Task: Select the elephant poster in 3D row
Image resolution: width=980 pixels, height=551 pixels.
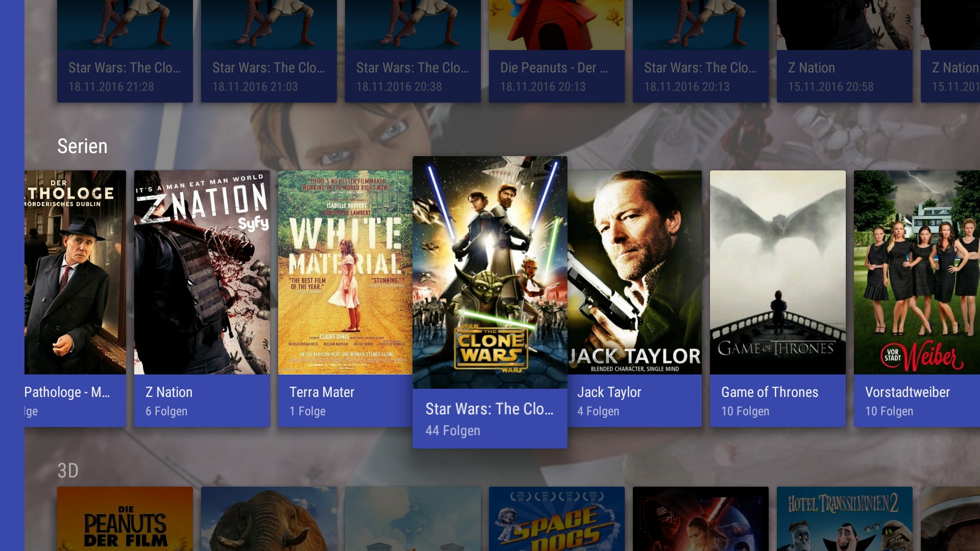Action: pos(268,519)
